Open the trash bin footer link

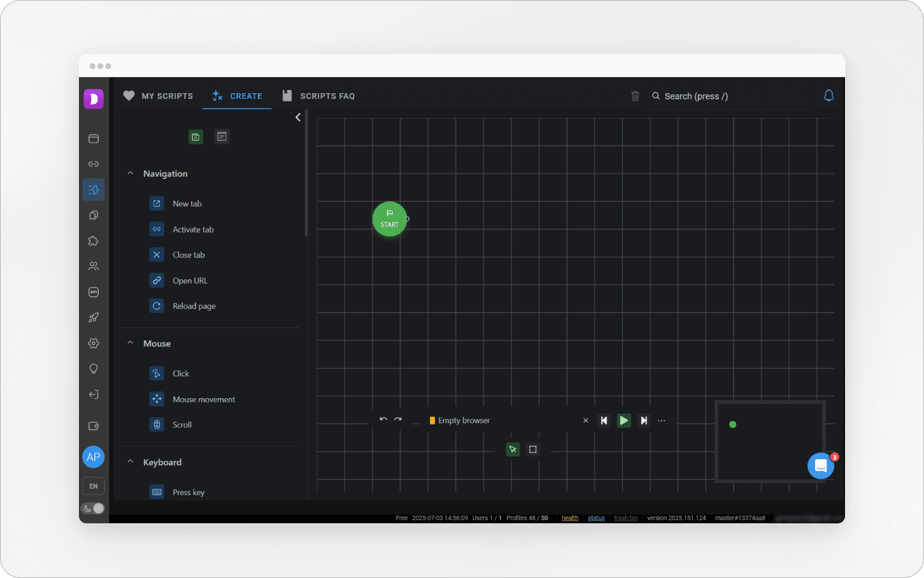626,518
